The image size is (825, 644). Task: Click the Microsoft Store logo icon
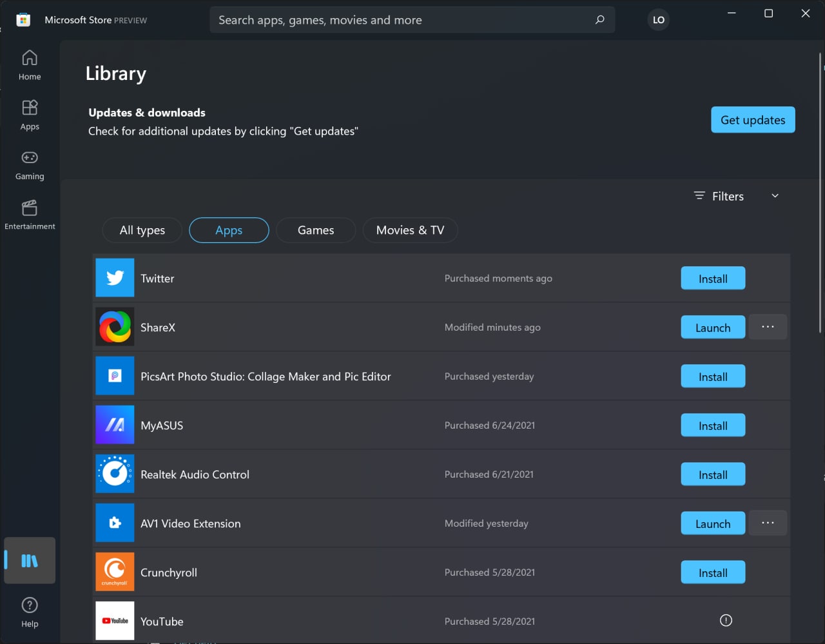[x=23, y=20]
